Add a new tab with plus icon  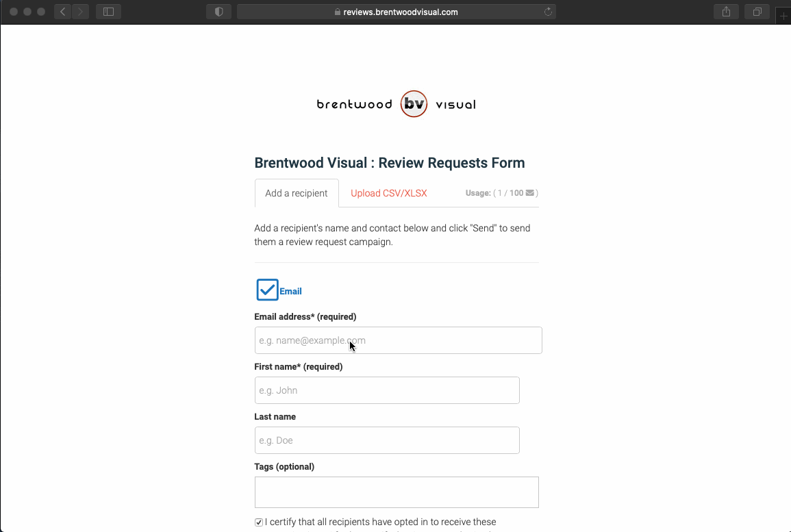pos(783,16)
